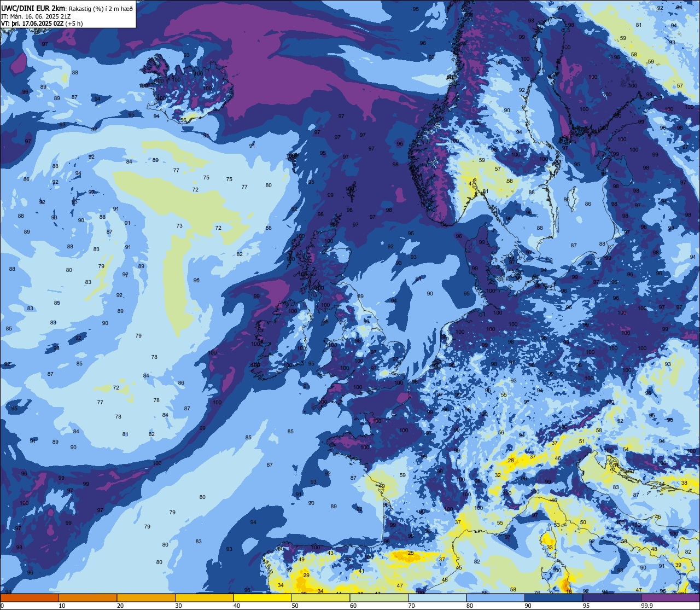Click the humidity value "28" in the Alps
Image resolution: width=700 pixels, height=610 pixels.
[511, 461]
